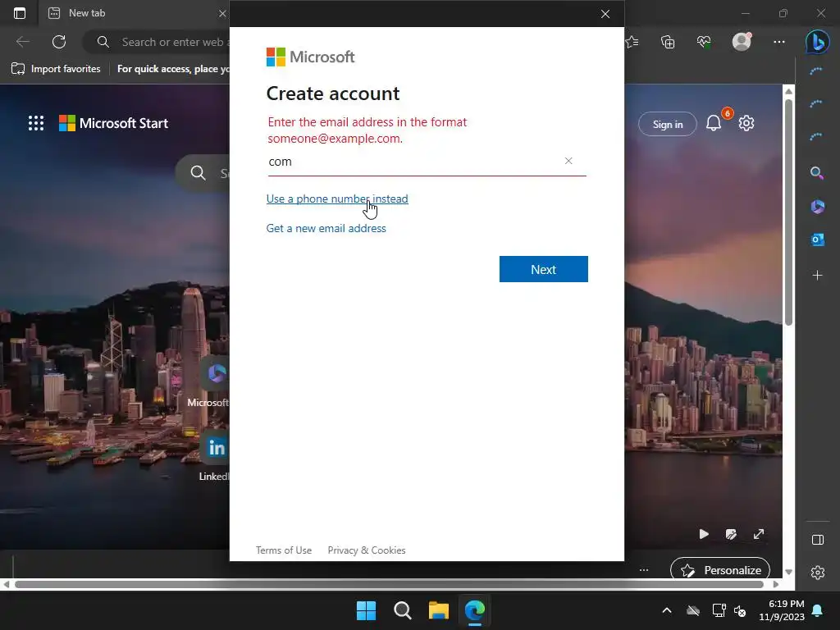This screenshot has width=840, height=630.
Task: Click the search icon in Microsoft Start
Action: point(198,172)
